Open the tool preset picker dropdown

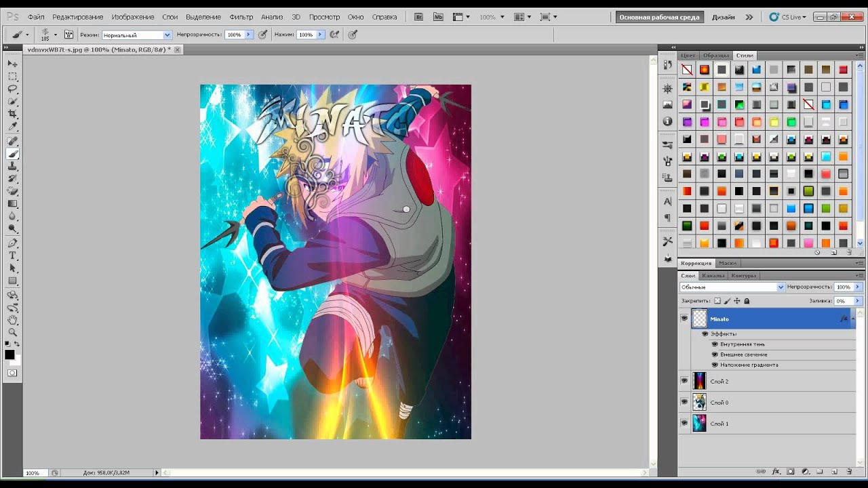tap(27, 35)
